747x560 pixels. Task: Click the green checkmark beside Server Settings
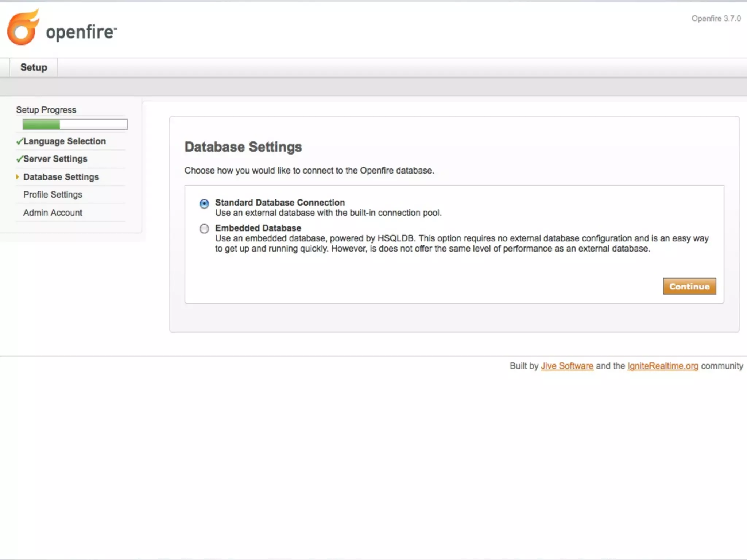click(19, 159)
